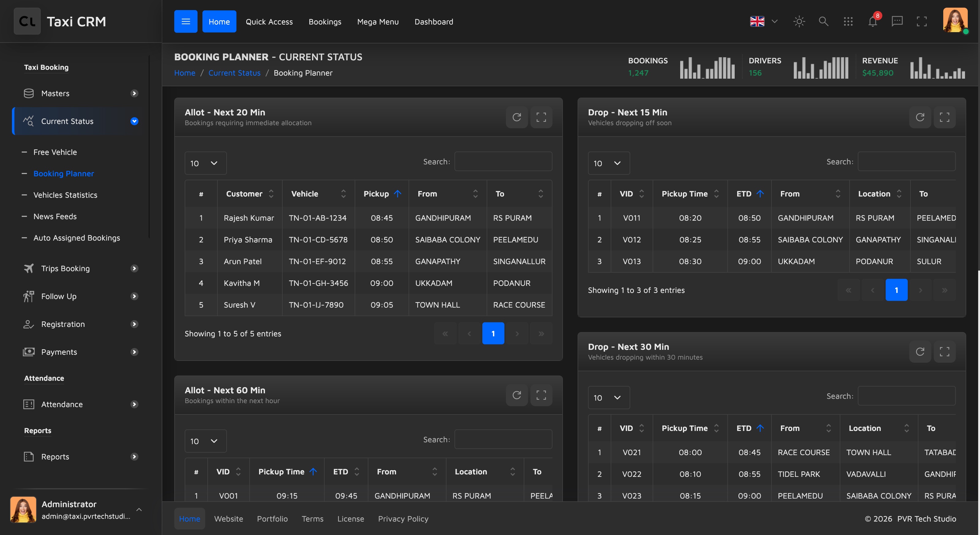Open the Portfolio footer link
Viewport: 980px width, 535px height.
(272, 519)
